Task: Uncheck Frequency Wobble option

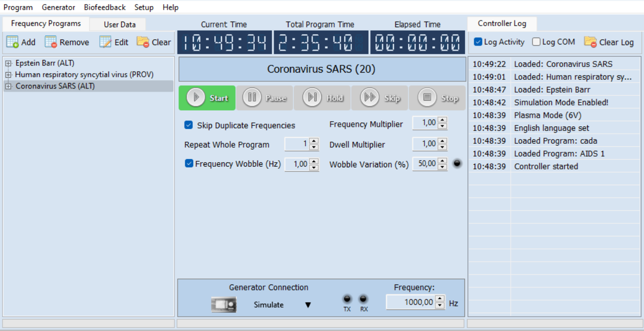Action: click(x=188, y=164)
